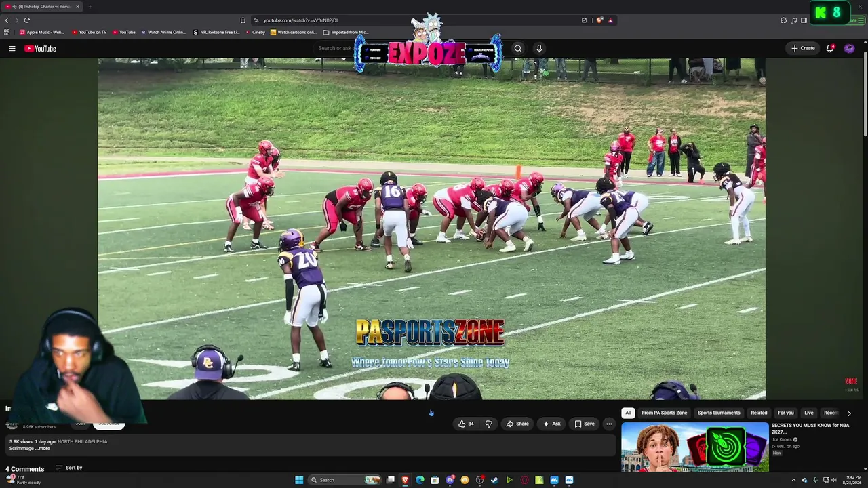
Task: Open Brave browser from the taskbar
Action: (406, 480)
